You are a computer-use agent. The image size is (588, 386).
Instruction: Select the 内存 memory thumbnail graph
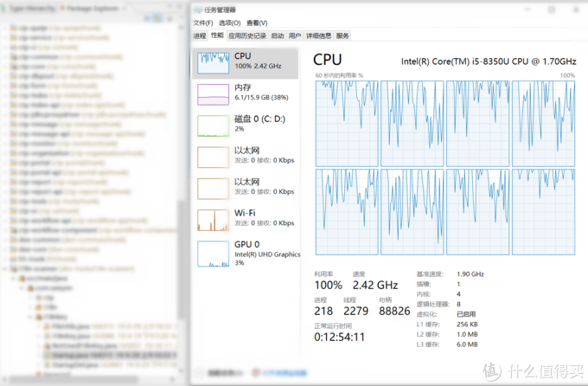(213, 94)
